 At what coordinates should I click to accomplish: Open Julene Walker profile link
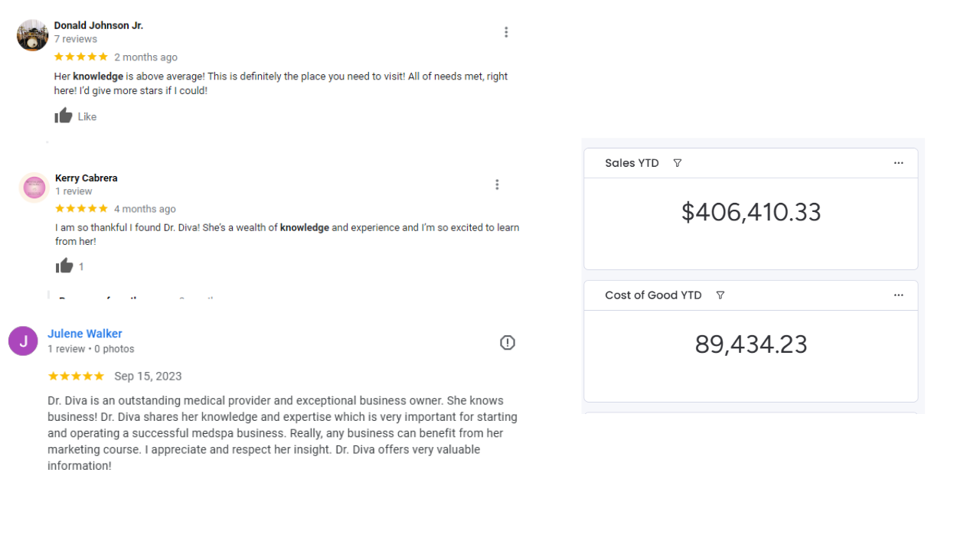coord(84,334)
